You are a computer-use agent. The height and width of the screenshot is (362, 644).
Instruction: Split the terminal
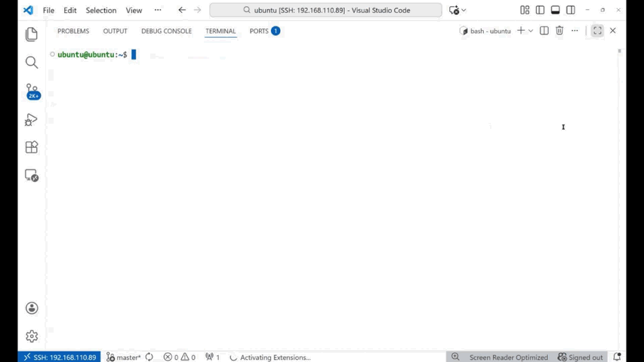(544, 31)
